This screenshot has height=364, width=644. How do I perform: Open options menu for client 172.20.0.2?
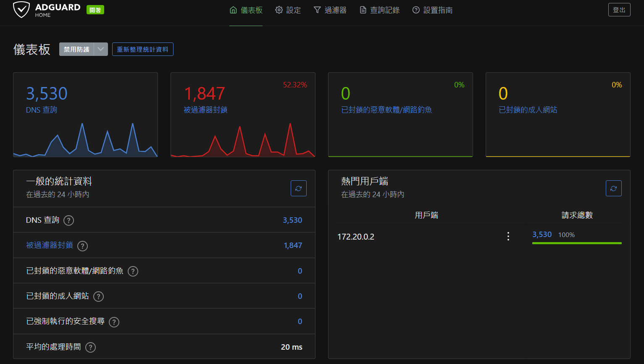pos(508,236)
